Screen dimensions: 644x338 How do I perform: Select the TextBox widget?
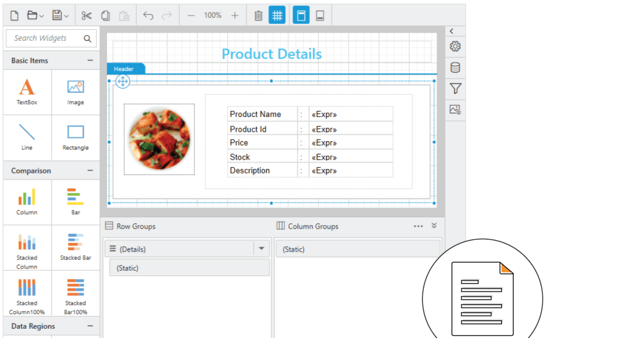[27, 92]
